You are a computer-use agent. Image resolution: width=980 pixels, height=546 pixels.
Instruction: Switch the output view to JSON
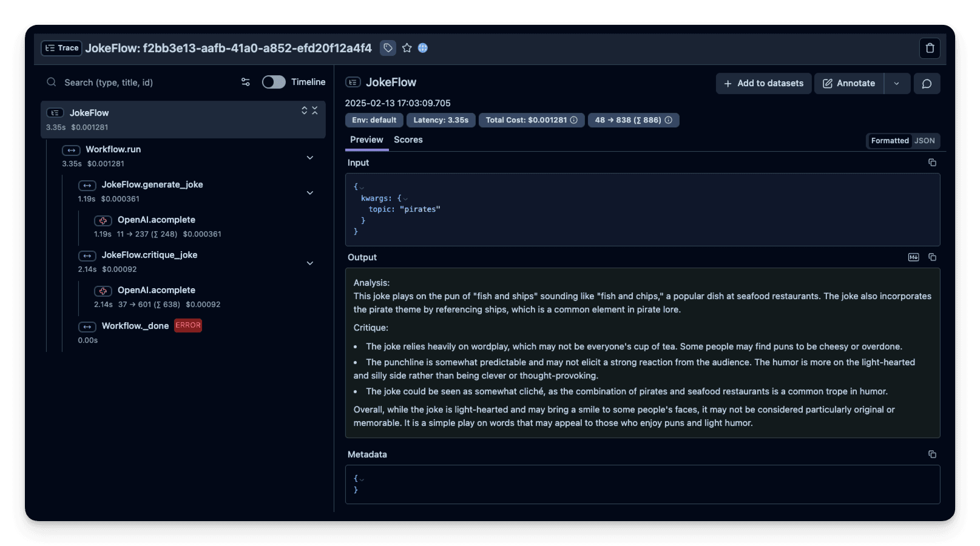924,140
